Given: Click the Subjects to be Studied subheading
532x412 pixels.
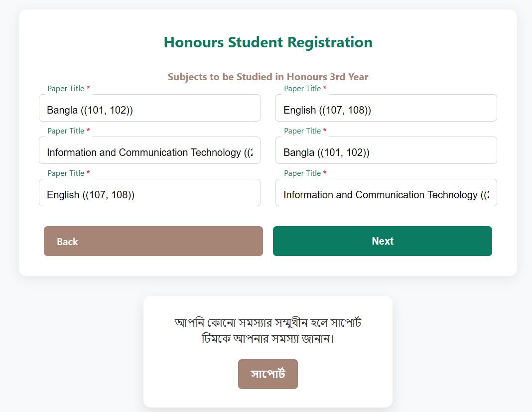Looking at the screenshot, I should (268, 77).
